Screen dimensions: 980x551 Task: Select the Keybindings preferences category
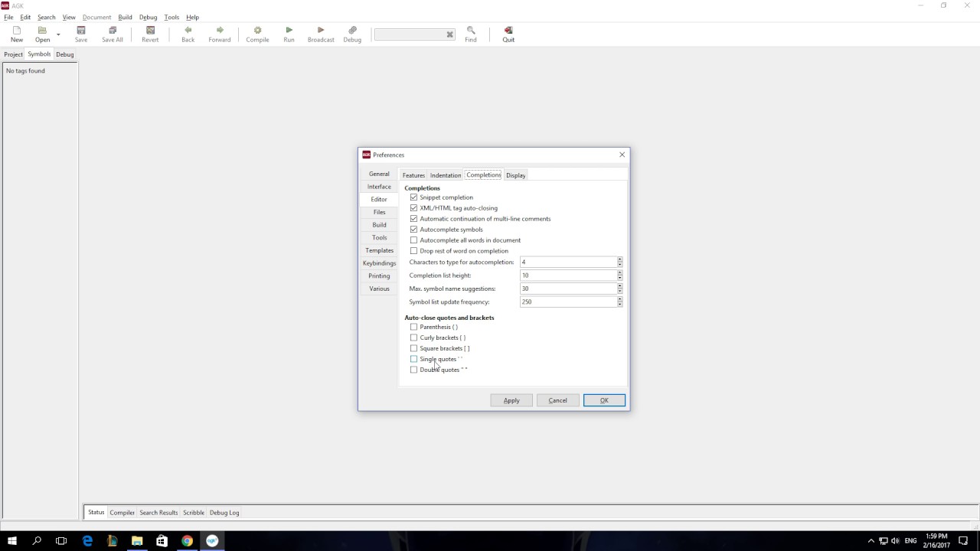pos(379,263)
